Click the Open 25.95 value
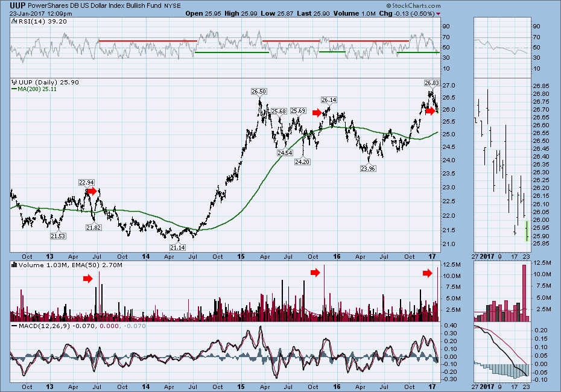 tap(204, 14)
